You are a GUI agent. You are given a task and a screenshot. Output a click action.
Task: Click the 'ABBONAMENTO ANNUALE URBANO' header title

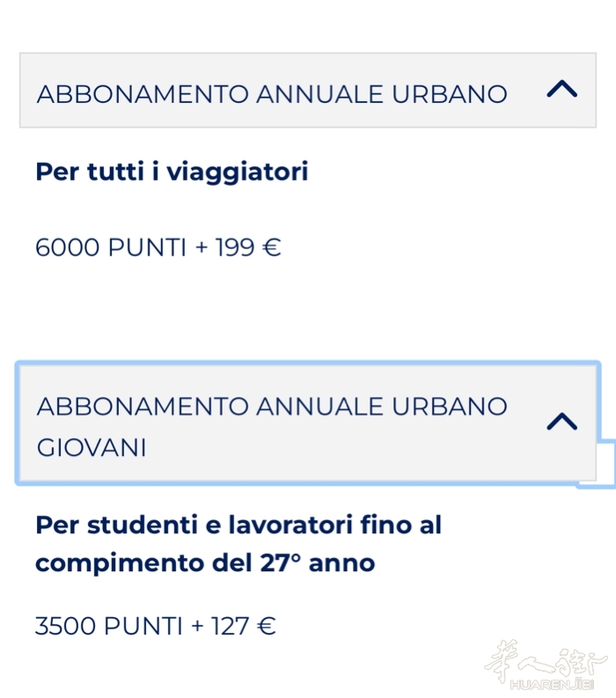click(x=272, y=94)
